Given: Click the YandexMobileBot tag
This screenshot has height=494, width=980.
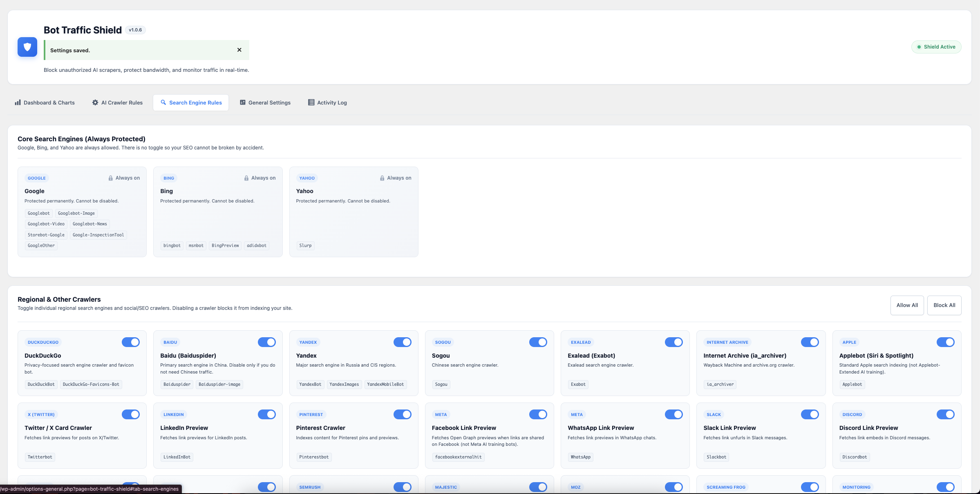Looking at the screenshot, I should (385, 384).
